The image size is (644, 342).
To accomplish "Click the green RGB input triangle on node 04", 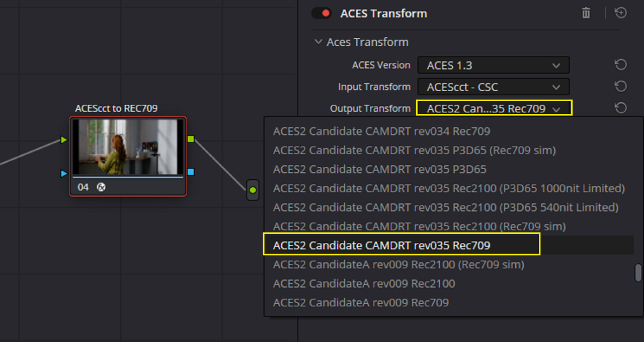I will point(64,140).
